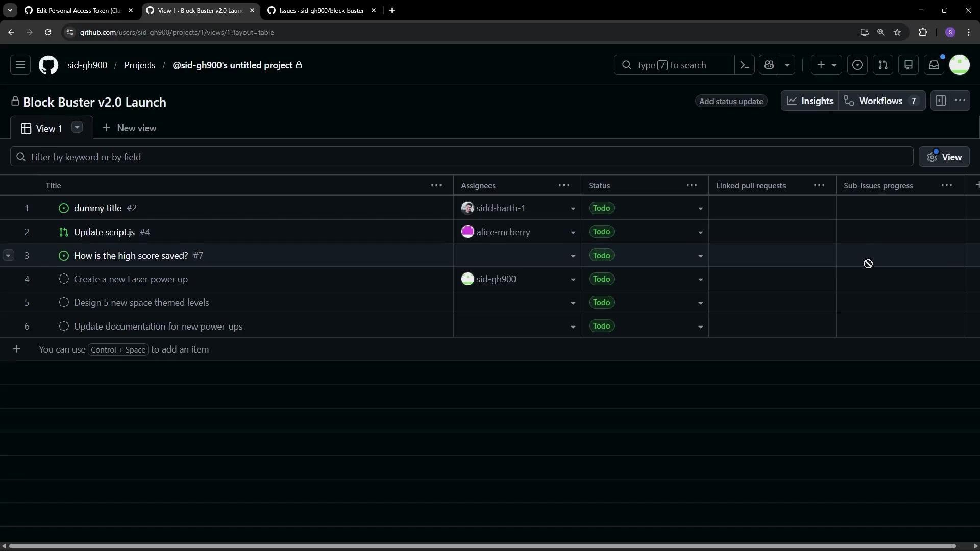Click Add status update button

point(731,101)
